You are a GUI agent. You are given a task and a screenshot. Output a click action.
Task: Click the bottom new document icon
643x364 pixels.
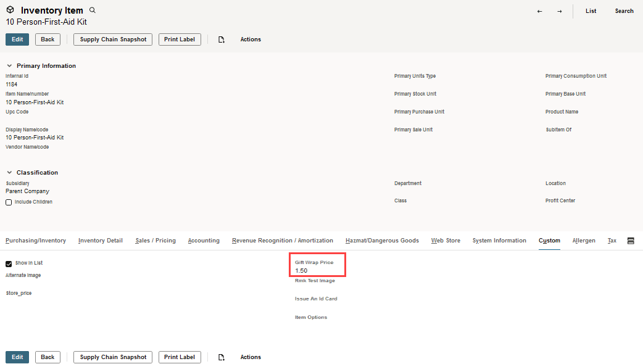point(222,357)
